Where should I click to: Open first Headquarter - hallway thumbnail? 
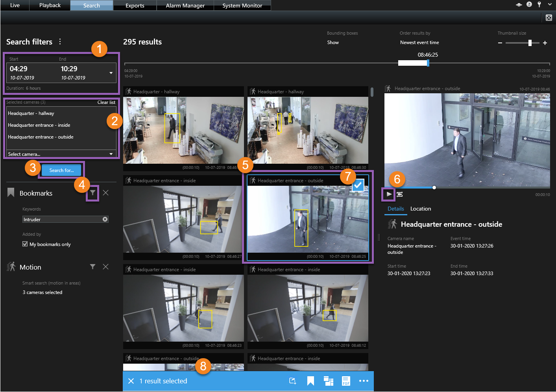point(183,130)
